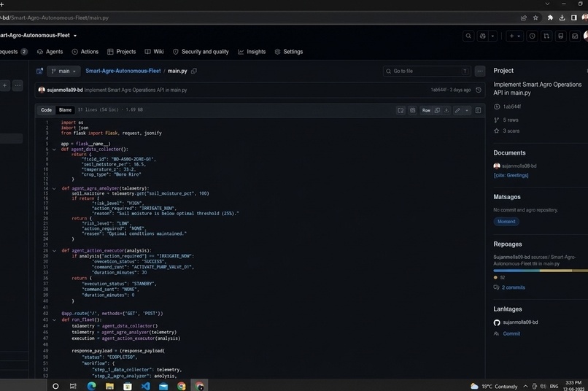This screenshot has height=391, width=588.
Task: Click the plus button in left sidebar
Action: click(x=5, y=85)
